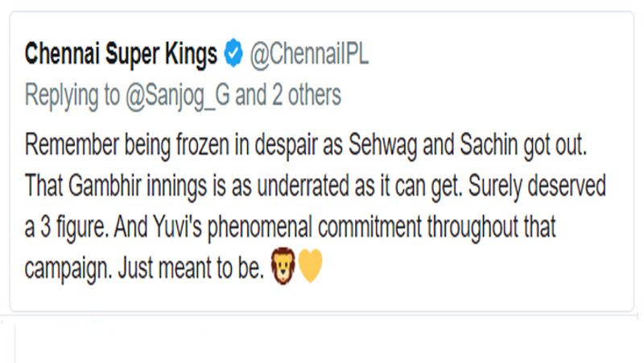Screen dimensions: 644x363
Task: Click the empty area below the tweet card
Action: [x=322, y=340]
